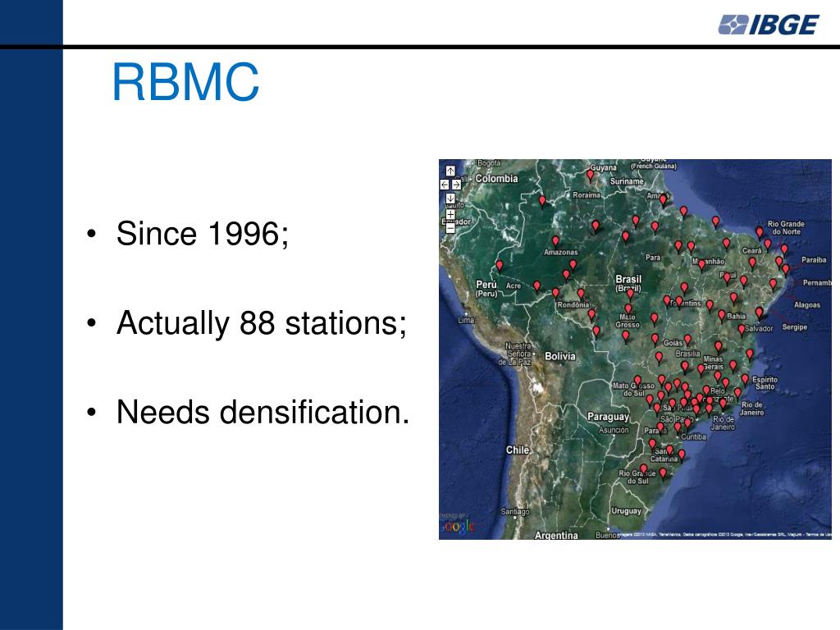The height and width of the screenshot is (630, 840).
Task: Select the 'Needs densification.' bullet
Action: [262, 412]
